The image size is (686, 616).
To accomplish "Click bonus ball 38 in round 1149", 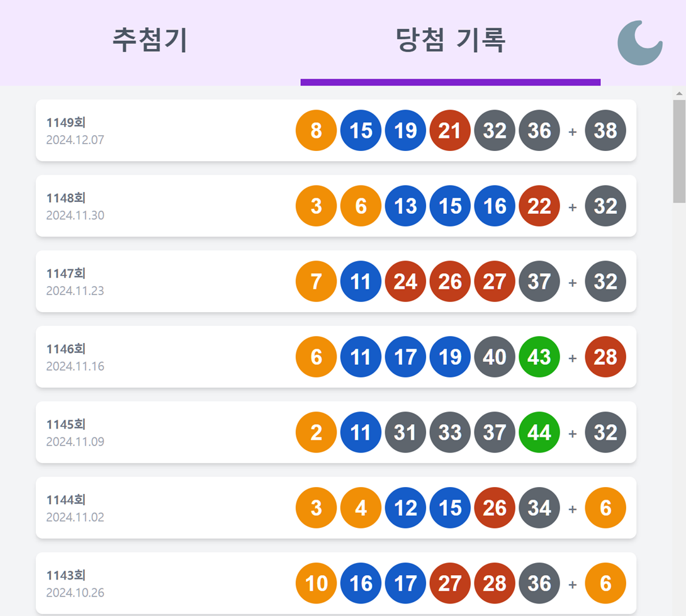I will tap(605, 130).
